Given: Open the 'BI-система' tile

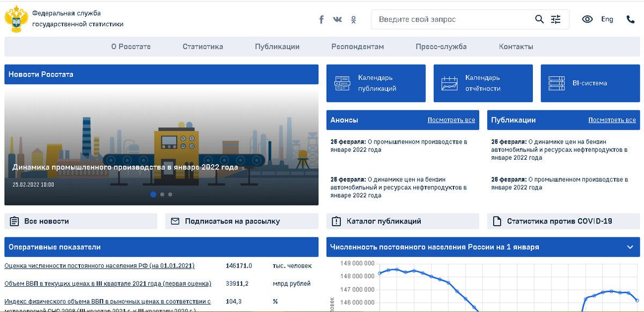Looking at the screenshot, I should (x=590, y=83).
